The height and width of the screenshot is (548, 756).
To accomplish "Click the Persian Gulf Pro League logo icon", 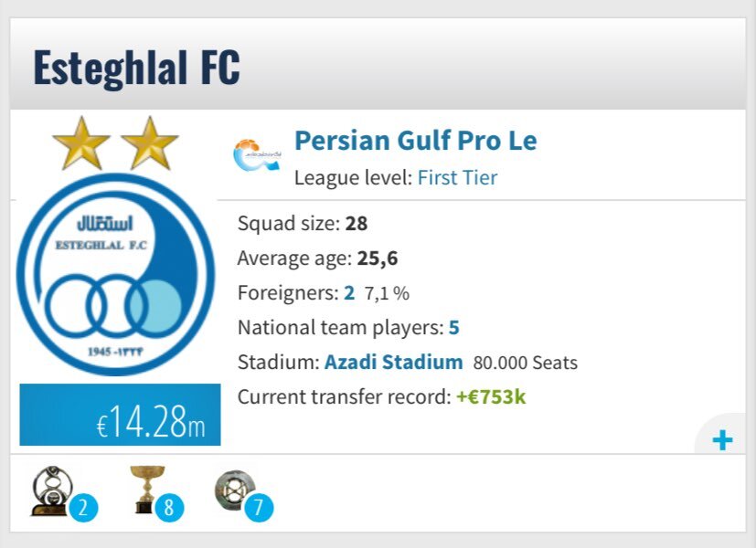I will (x=258, y=153).
